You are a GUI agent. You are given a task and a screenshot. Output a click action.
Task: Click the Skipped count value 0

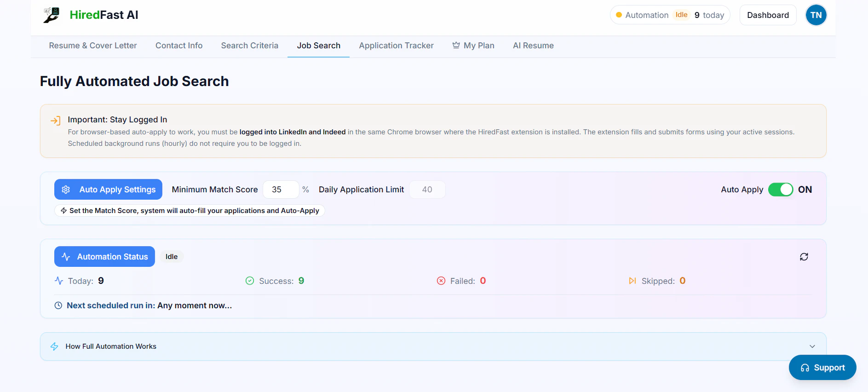pos(683,281)
